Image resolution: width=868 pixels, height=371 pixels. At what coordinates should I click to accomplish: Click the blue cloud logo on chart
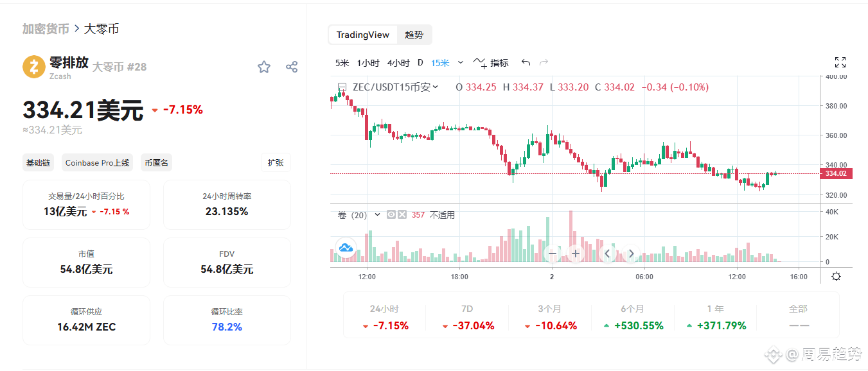(x=346, y=247)
